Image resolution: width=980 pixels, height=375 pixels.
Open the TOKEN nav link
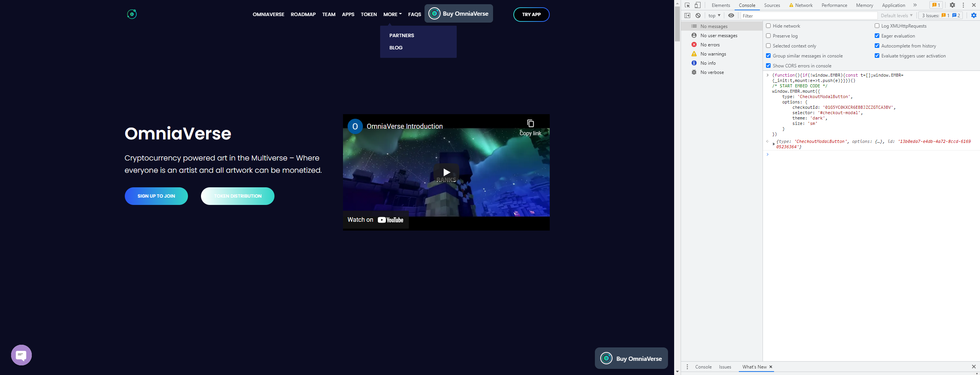[369, 14]
